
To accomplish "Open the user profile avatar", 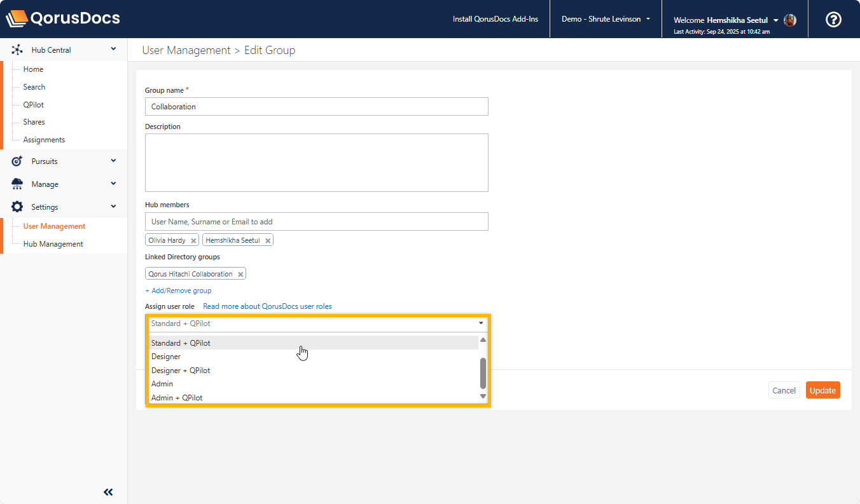I will [790, 20].
